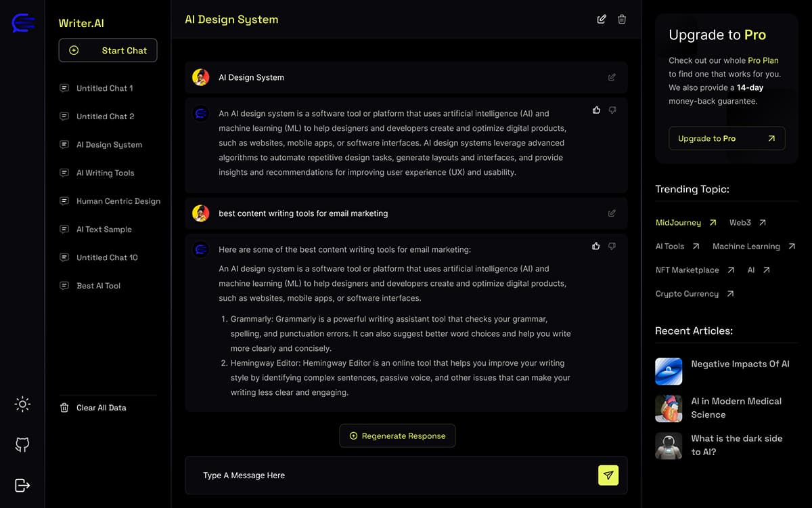Thumbs down the email marketing tools response
812x508 pixels.
coord(612,246)
